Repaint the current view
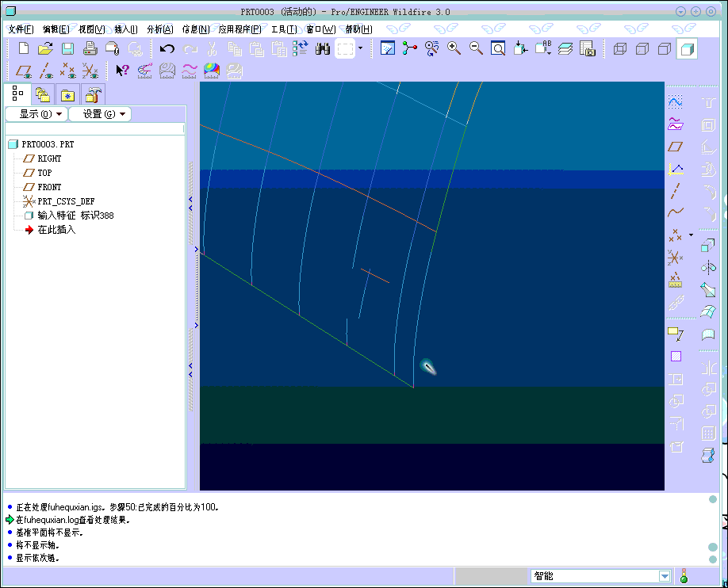 point(387,48)
